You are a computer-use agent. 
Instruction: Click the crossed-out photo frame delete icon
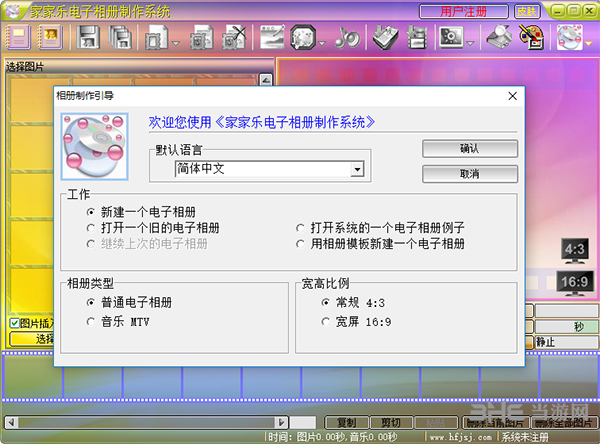coord(234,38)
